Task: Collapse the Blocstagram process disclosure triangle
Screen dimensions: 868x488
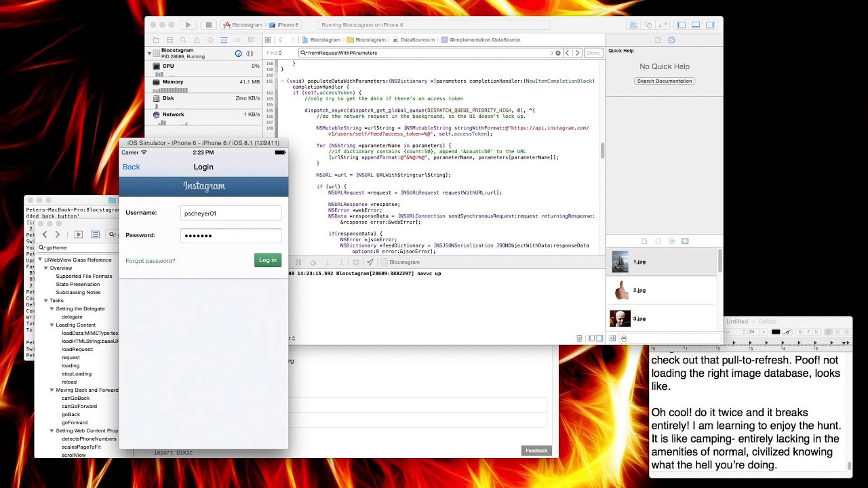Action: click(x=149, y=53)
